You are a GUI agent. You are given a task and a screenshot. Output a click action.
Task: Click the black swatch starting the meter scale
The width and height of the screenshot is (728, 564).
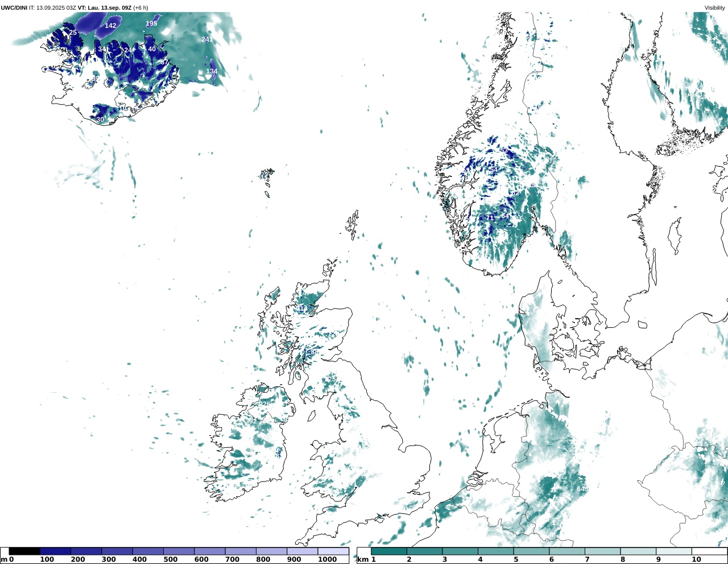(24, 551)
